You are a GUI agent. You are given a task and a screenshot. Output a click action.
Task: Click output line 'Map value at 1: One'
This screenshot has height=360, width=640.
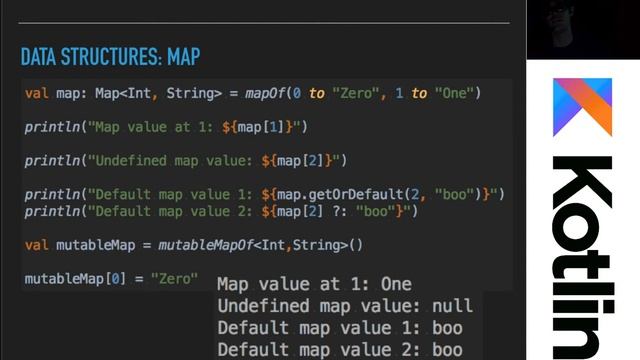click(314, 284)
